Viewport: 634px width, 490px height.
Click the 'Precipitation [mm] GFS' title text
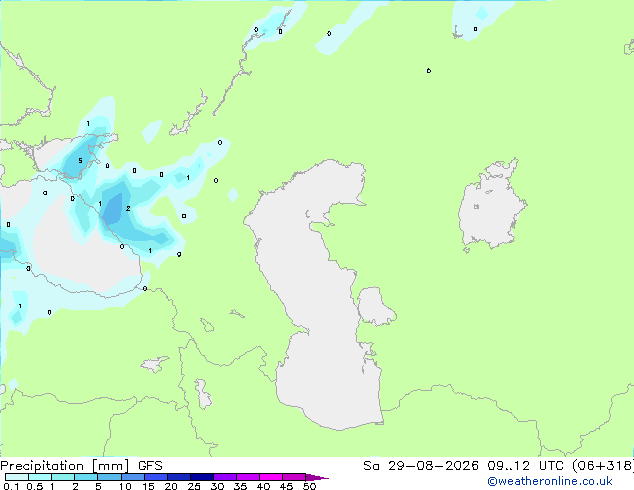(x=81, y=466)
